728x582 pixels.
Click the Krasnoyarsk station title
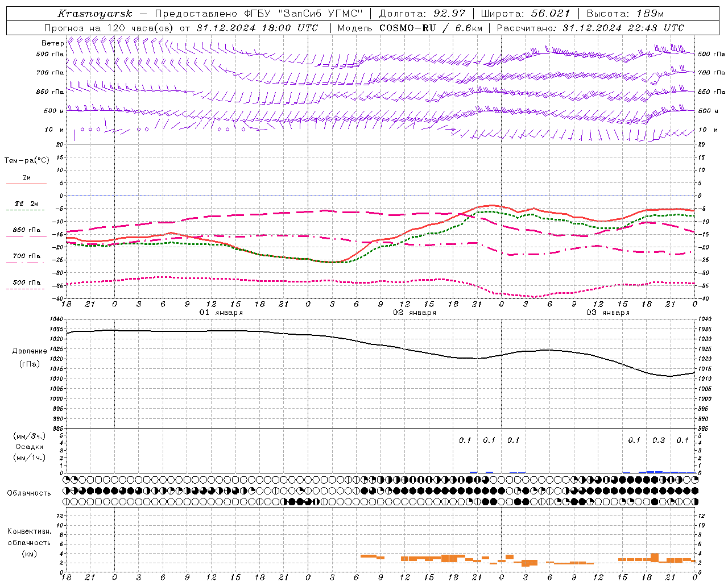(95, 14)
